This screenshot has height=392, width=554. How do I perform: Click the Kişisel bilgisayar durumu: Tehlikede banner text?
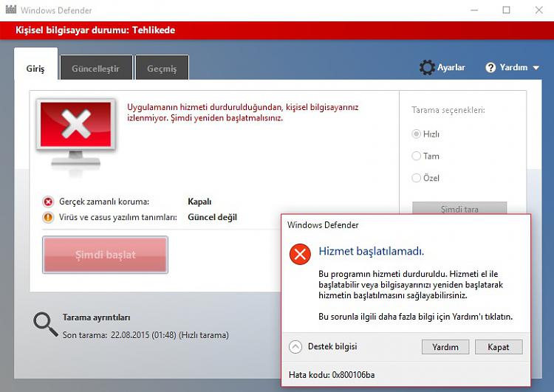pyautogui.click(x=95, y=30)
